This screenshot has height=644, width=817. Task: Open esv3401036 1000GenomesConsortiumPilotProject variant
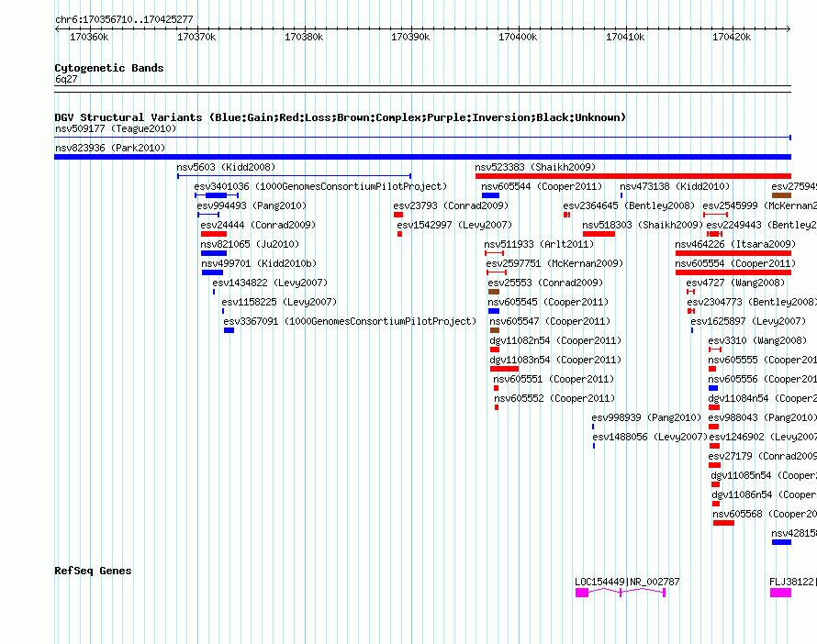[x=217, y=195]
